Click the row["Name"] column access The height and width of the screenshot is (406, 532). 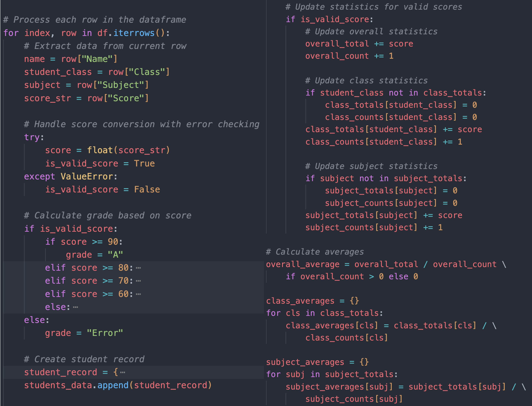(89, 59)
